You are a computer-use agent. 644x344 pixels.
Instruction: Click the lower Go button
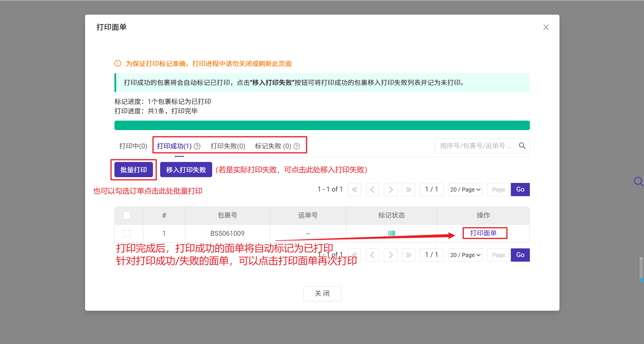[x=520, y=255]
